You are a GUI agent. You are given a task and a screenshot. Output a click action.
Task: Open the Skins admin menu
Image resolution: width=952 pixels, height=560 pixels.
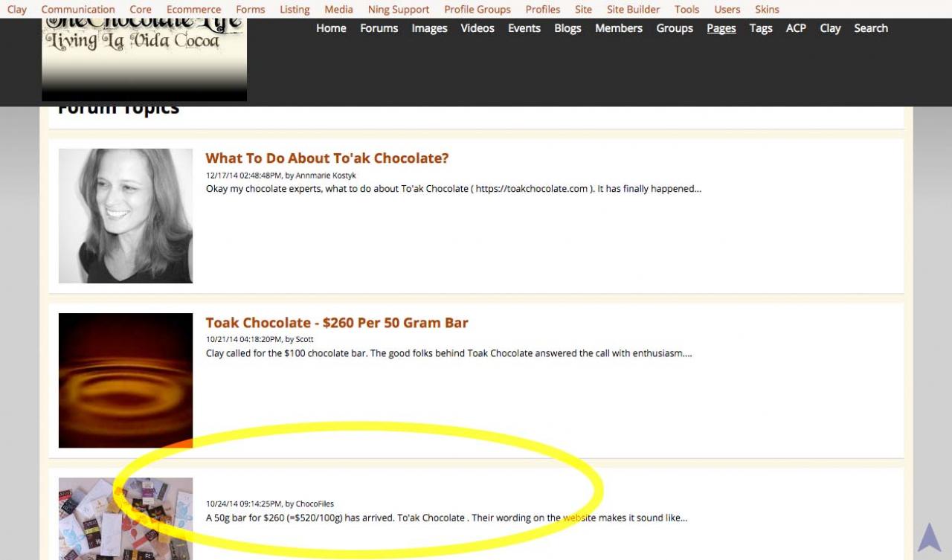tap(767, 10)
